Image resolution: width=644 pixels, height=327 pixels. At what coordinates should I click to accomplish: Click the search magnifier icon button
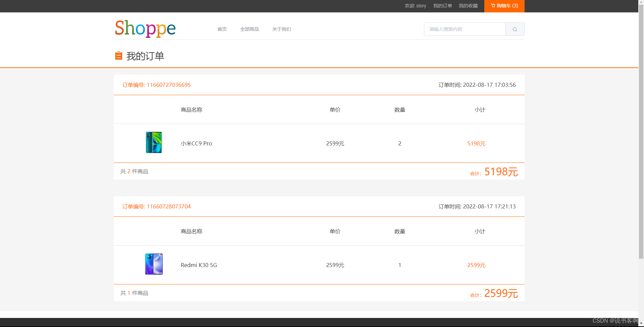[x=515, y=29]
